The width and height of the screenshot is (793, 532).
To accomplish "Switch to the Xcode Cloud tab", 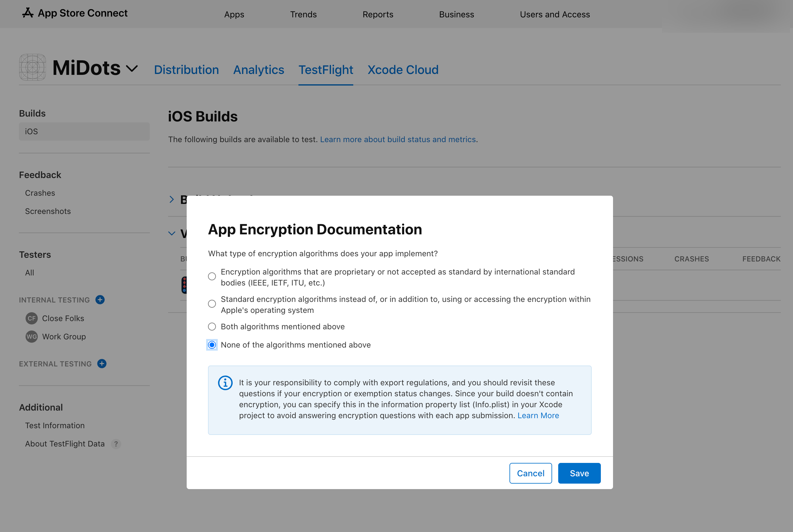I will [403, 70].
